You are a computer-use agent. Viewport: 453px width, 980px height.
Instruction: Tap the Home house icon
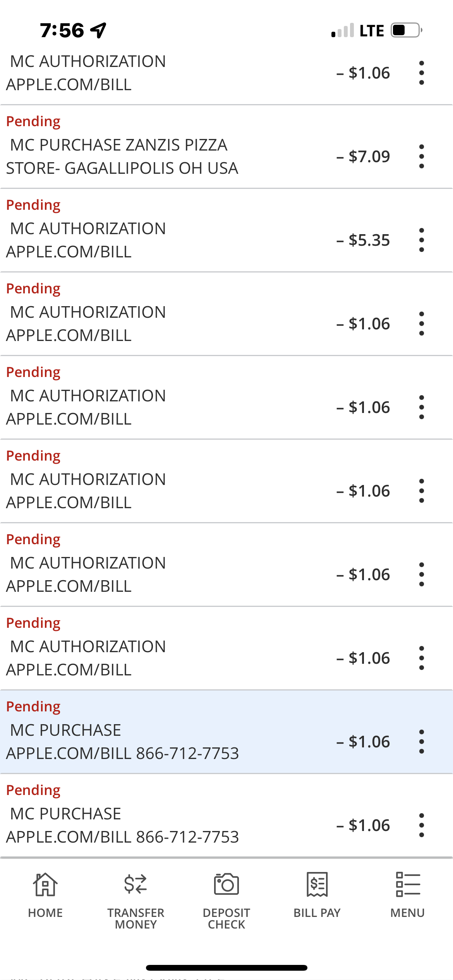click(45, 884)
